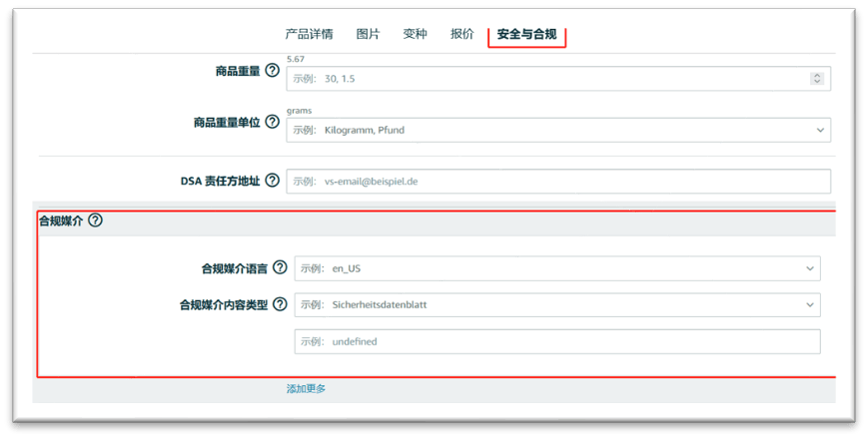This screenshot has width=868, height=439.
Task: Show help for 合规媒介内容类型
Action: pyautogui.click(x=280, y=304)
